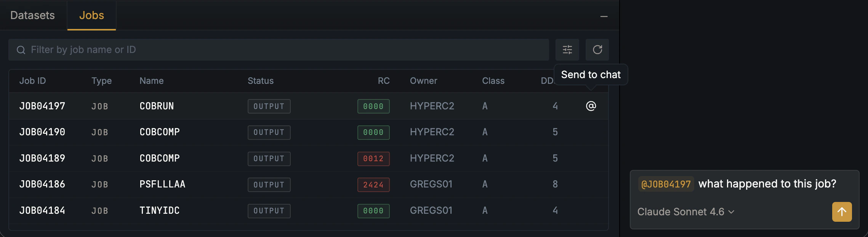The height and width of the screenshot is (237, 868).
Task: Click OUTPUT status badge of JOB04189
Action: (269, 159)
